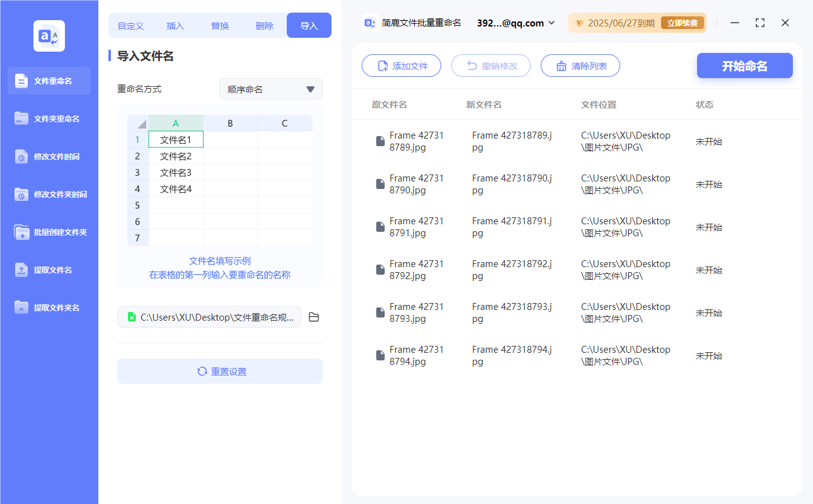Open the 顺序命名 rename method dropdown
This screenshot has height=504, width=813.
coord(270,89)
